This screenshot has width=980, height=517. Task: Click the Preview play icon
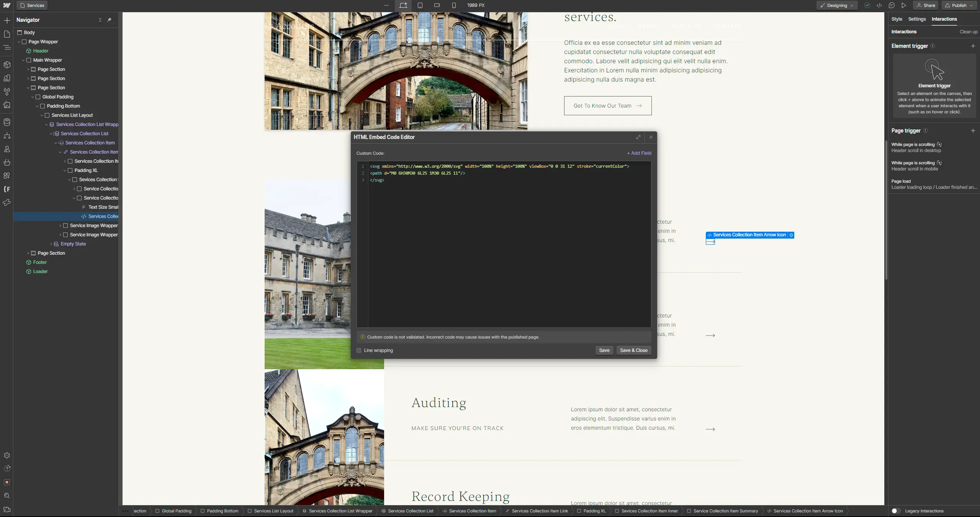(x=904, y=5)
